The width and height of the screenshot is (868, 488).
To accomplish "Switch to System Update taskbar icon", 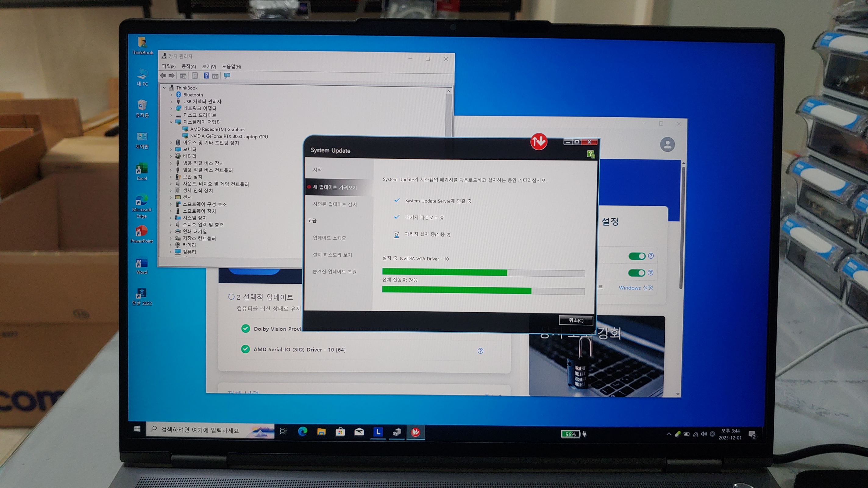I will point(415,432).
